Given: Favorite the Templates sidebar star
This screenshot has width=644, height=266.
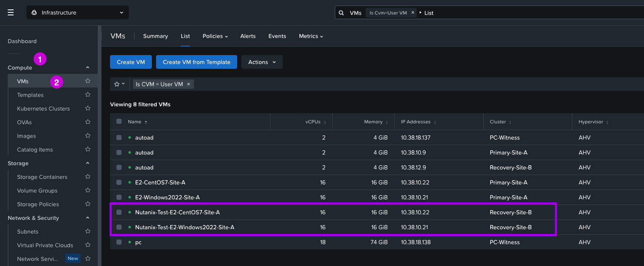Looking at the screenshot, I should coord(88,94).
